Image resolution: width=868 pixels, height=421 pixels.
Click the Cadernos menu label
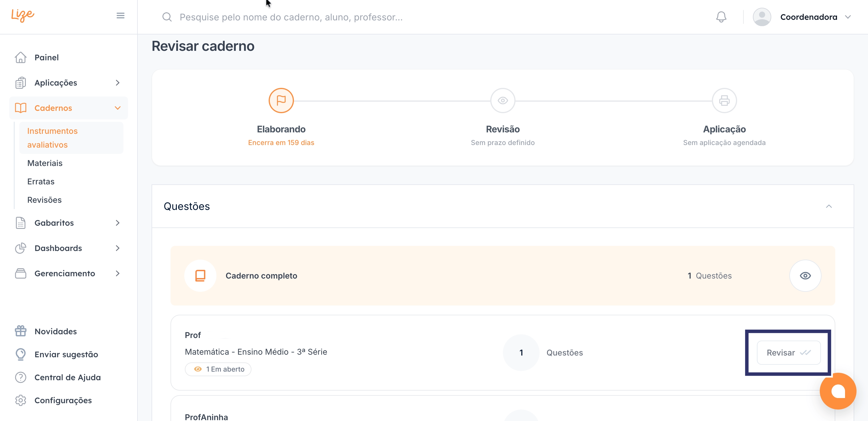(53, 108)
